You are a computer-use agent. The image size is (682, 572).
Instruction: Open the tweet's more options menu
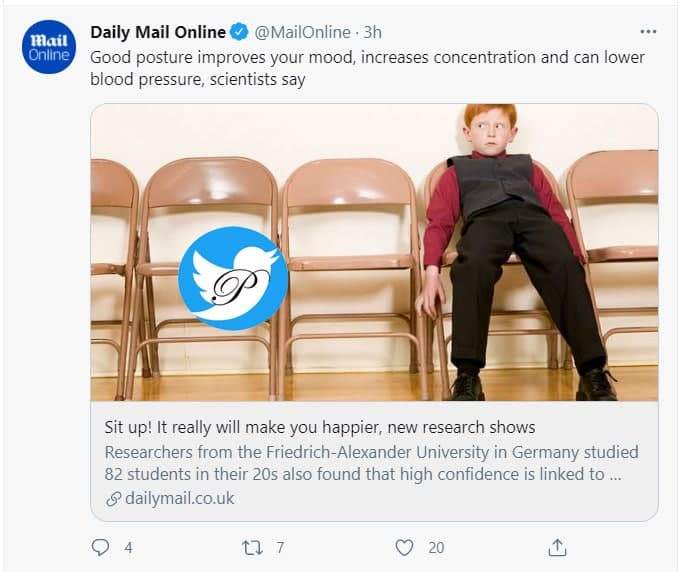point(648,31)
